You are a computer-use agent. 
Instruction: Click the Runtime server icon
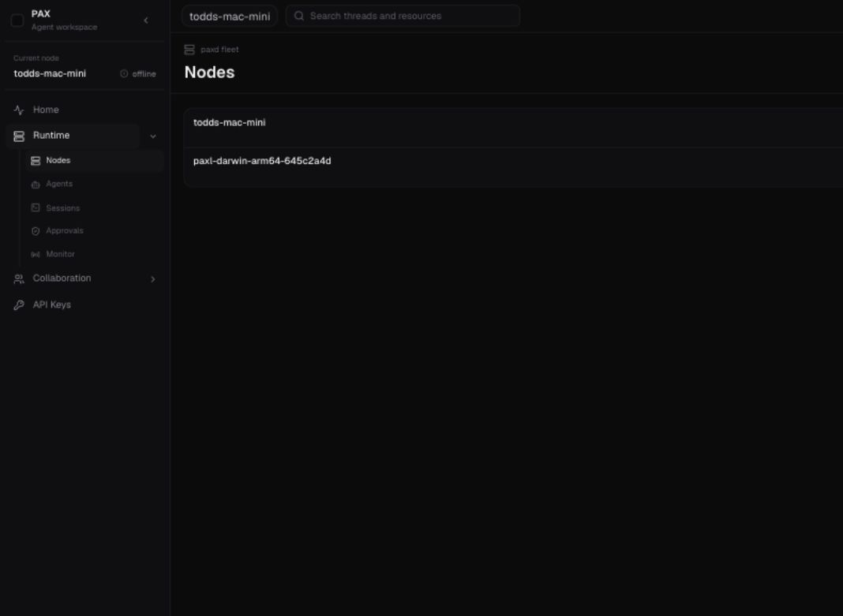(x=19, y=136)
